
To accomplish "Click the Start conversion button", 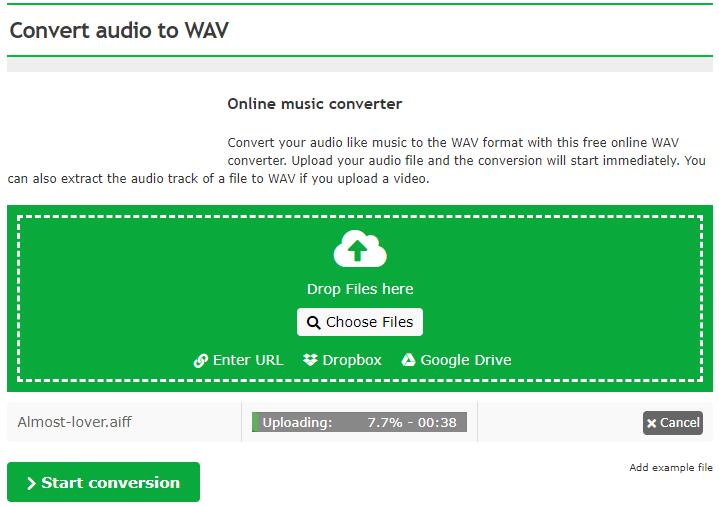I will tap(104, 482).
